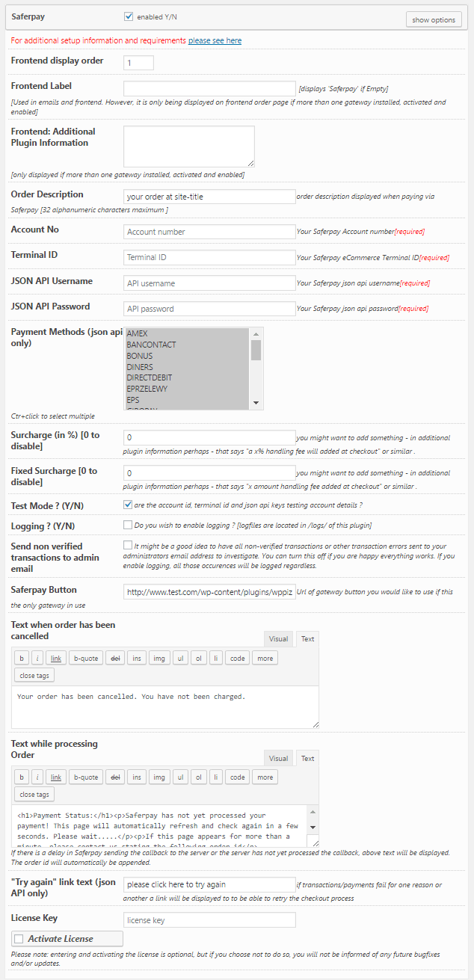Viewport: 474px width, 980px height.
Task: Click the Payment Methods scrollbar thumb
Action: click(256, 351)
